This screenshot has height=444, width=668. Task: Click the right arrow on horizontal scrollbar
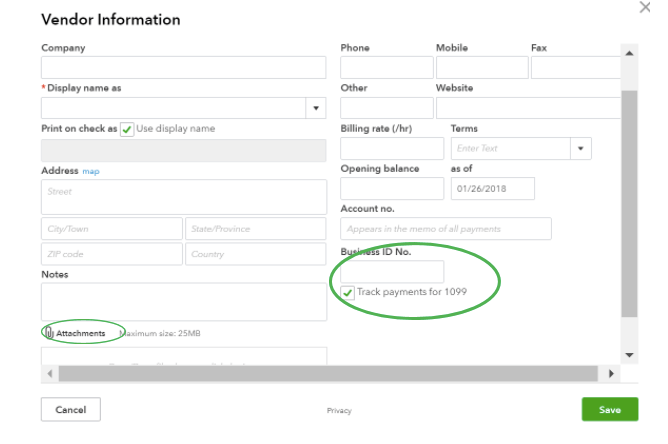611,374
